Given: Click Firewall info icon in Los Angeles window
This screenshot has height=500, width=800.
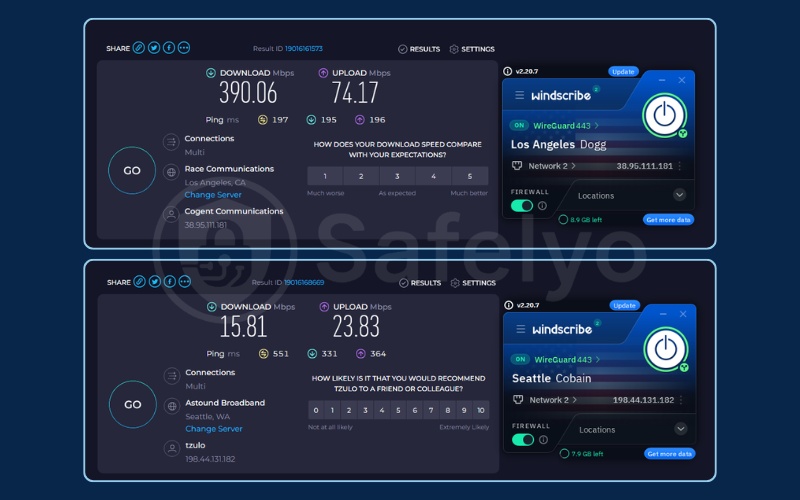Looking at the screenshot, I should click(x=542, y=206).
